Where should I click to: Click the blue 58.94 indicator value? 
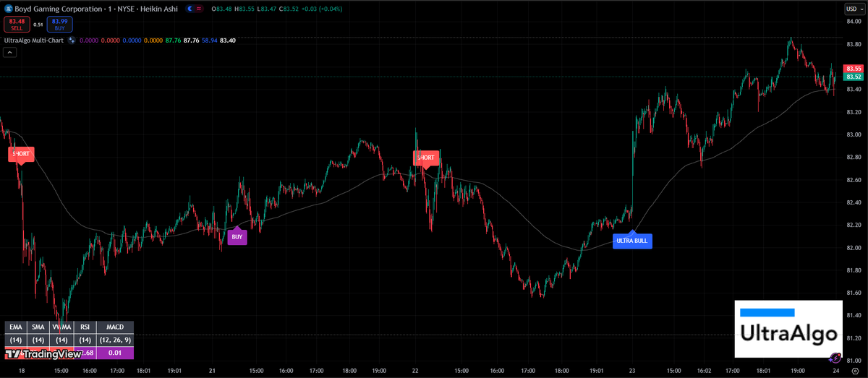[210, 40]
